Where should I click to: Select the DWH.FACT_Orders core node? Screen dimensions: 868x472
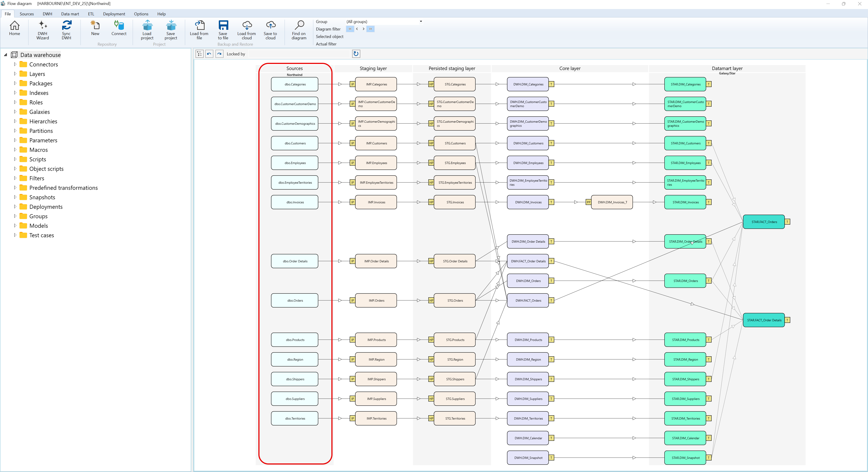coord(528,301)
